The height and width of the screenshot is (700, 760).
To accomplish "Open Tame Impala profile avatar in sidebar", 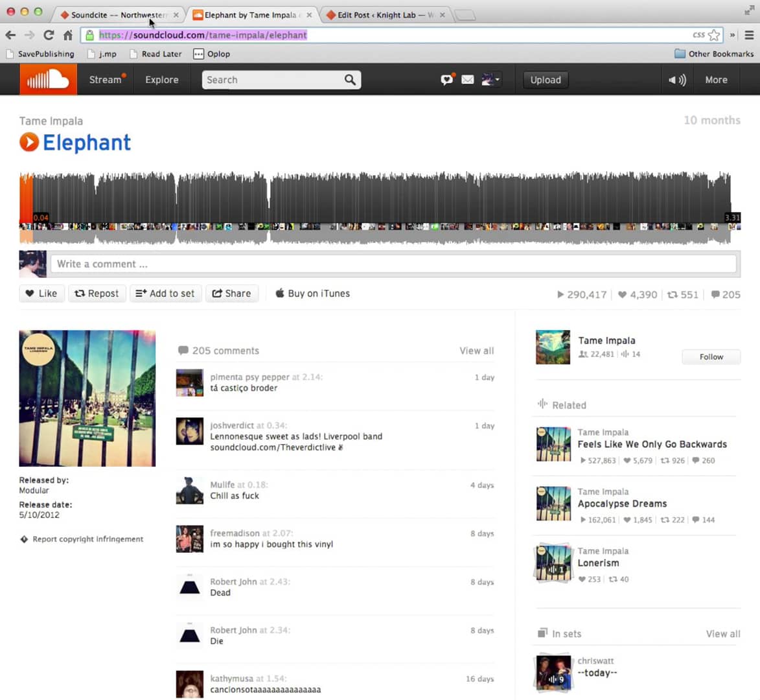I will (553, 347).
